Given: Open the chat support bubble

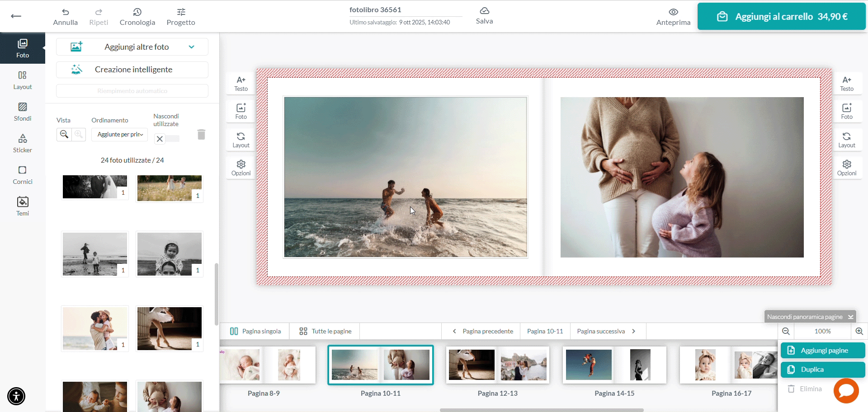Looking at the screenshot, I should pyautogui.click(x=846, y=391).
